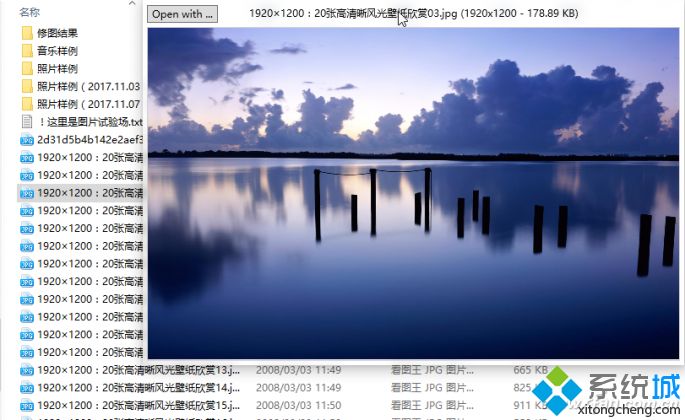Screen dimensions: 685x420
Task: Click the 2008/03/03 11:49 date of file 14
Action: tap(298, 388)
